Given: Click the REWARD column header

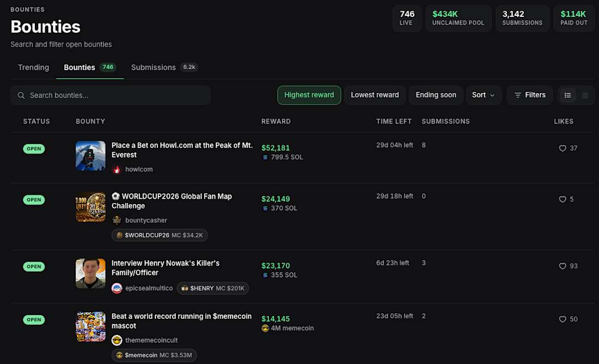Looking at the screenshot, I should 276,121.
